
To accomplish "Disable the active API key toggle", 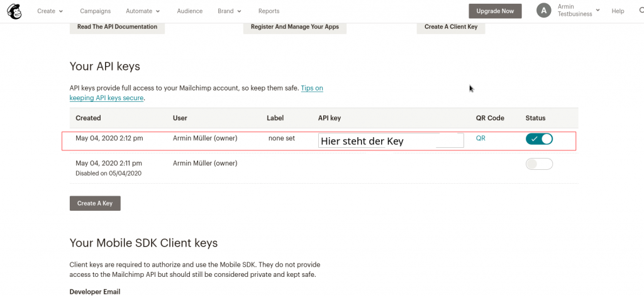I will (539, 139).
